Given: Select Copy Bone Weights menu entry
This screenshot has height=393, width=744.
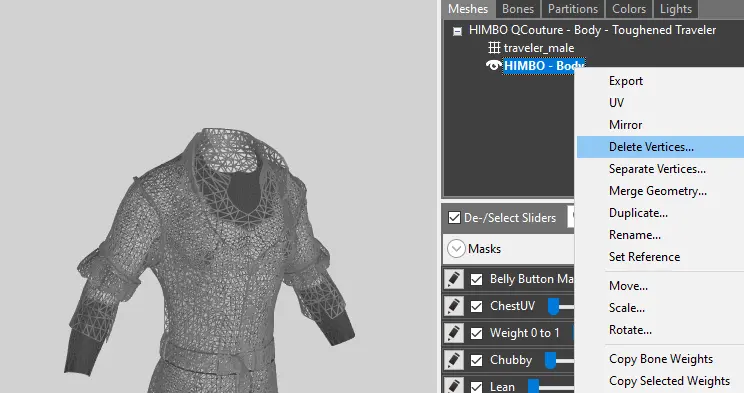Looking at the screenshot, I should point(660,359).
